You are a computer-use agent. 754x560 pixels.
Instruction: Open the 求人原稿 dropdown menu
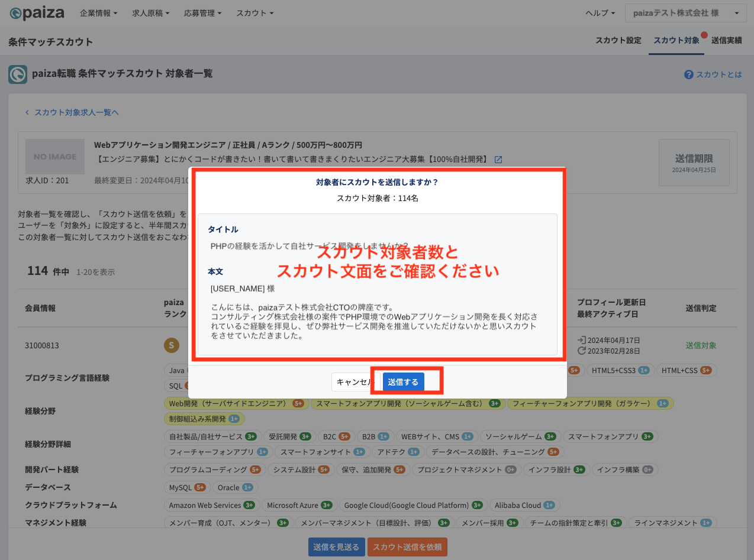(151, 13)
